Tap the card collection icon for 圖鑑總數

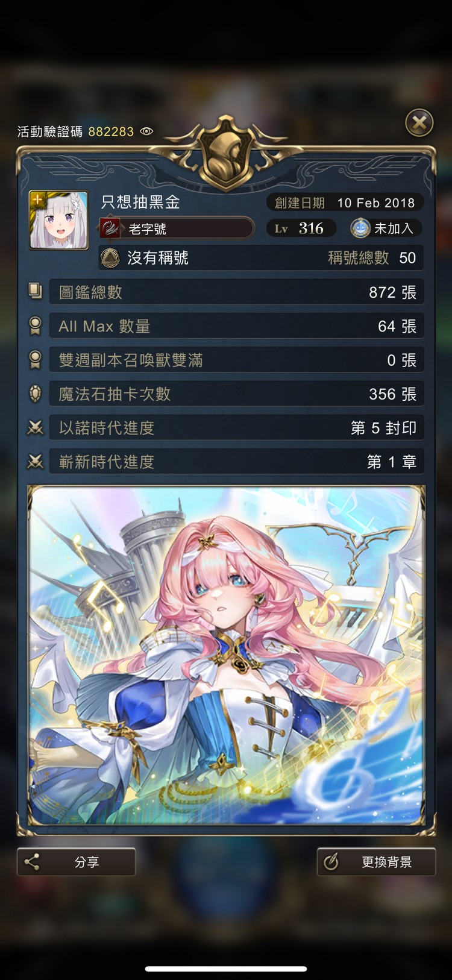point(36,292)
